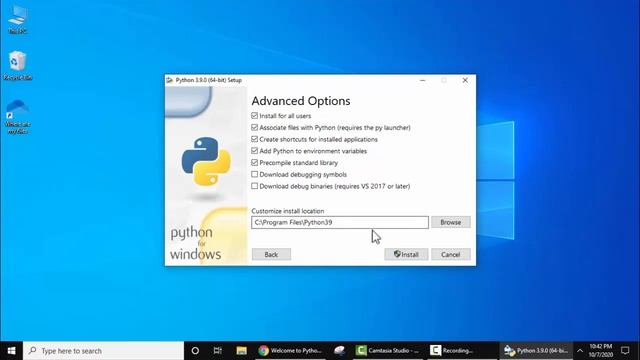Open Task View on taskbar
The image size is (640, 360).
click(x=218, y=351)
